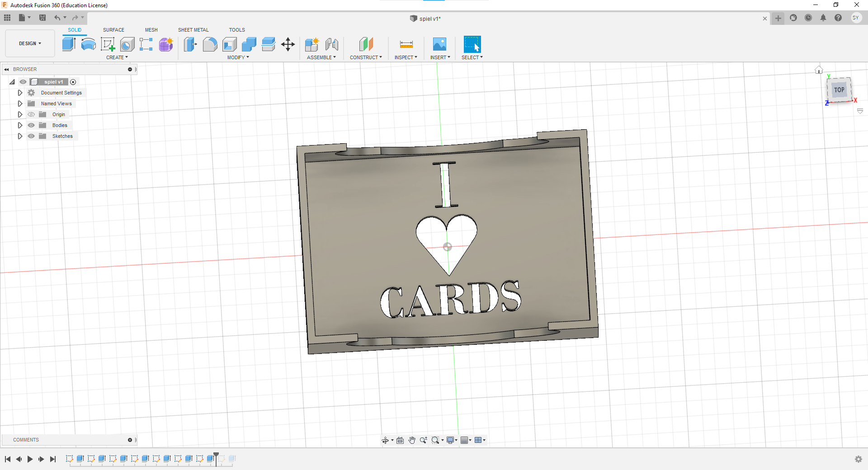
Task: Select the Extrude tool icon
Action: click(x=69, y=44)
